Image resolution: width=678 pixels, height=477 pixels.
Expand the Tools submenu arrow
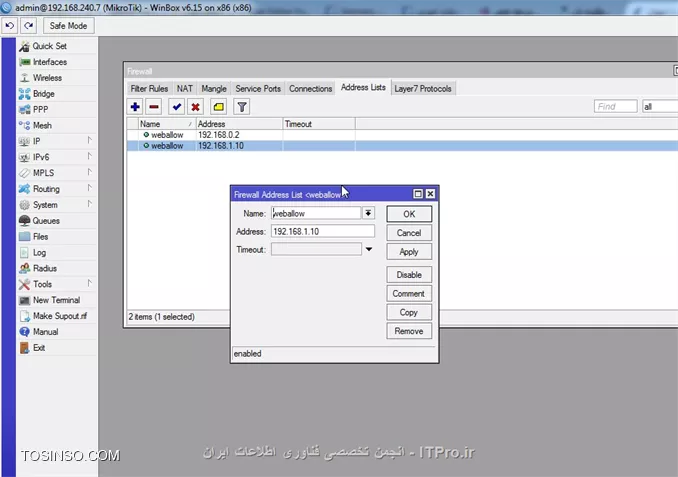tap(90, 283)
